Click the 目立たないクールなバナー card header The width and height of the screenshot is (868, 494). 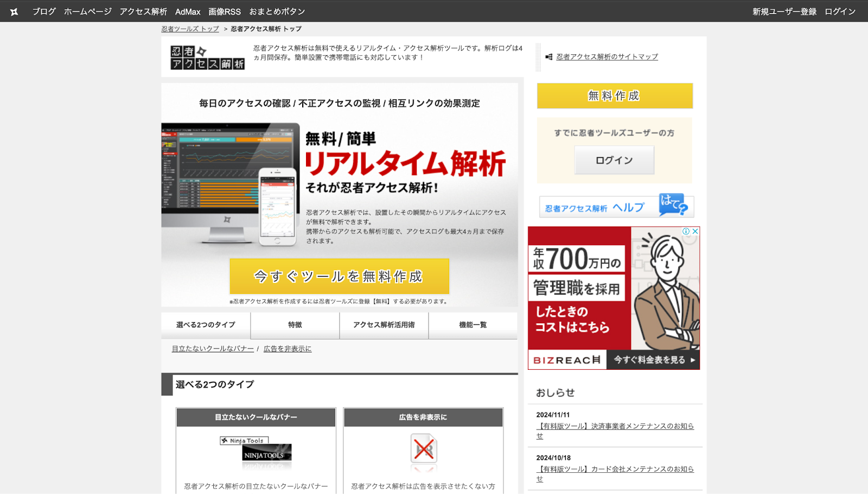pyautogui.click(x=256, y=417)
